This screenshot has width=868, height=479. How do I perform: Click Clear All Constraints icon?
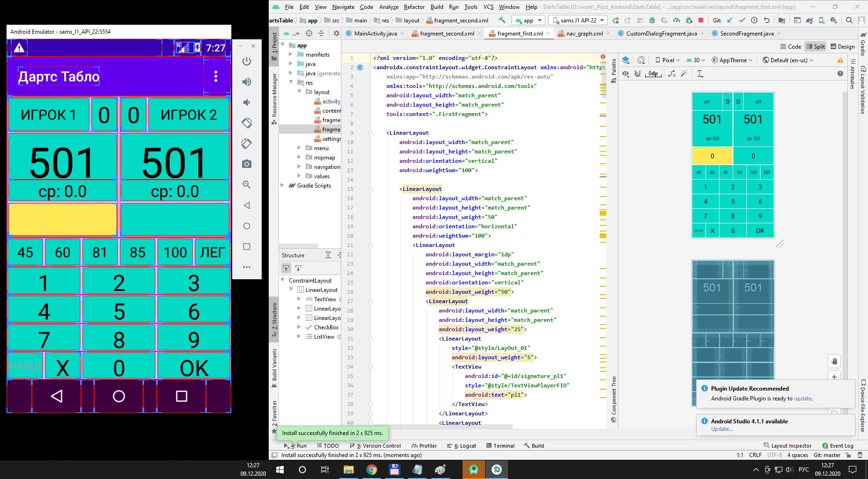(672, 74)
